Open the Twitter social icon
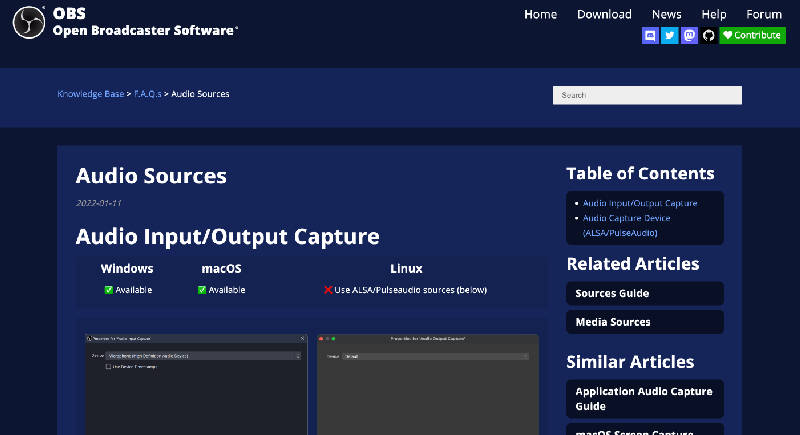This screenshot has height=435, width=800. point(670,35)
